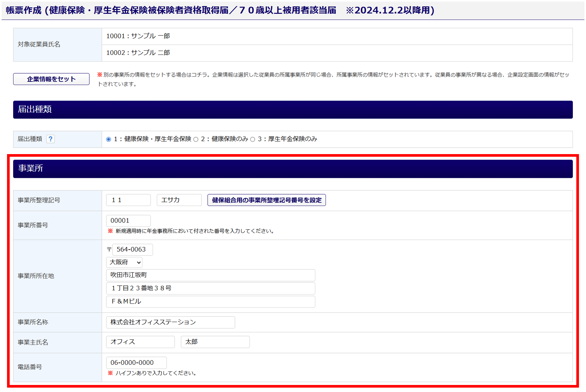Click the 電話番号 field 06-0000-0000
The image size is (586, 392).
point(136,363)
